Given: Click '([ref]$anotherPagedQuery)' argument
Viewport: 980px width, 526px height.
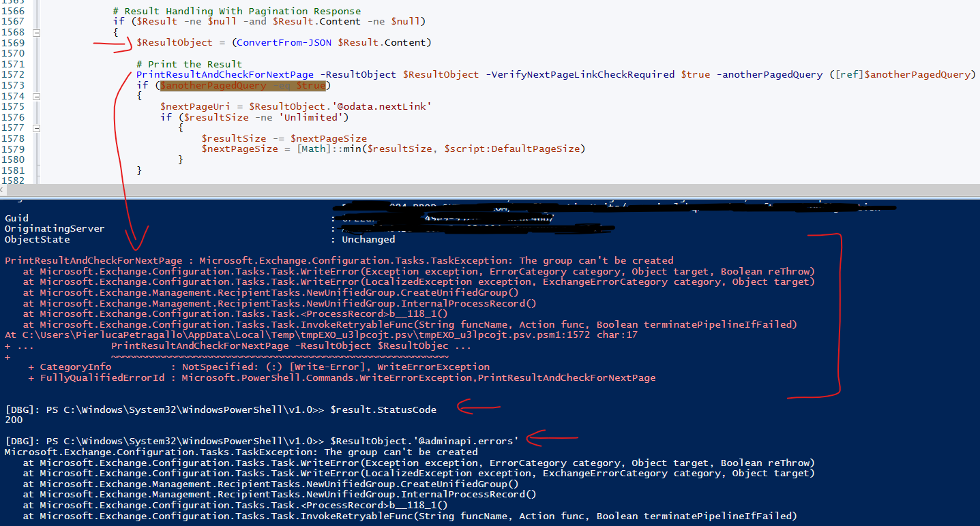Looking at the screenshot, I should pos(902,74).
